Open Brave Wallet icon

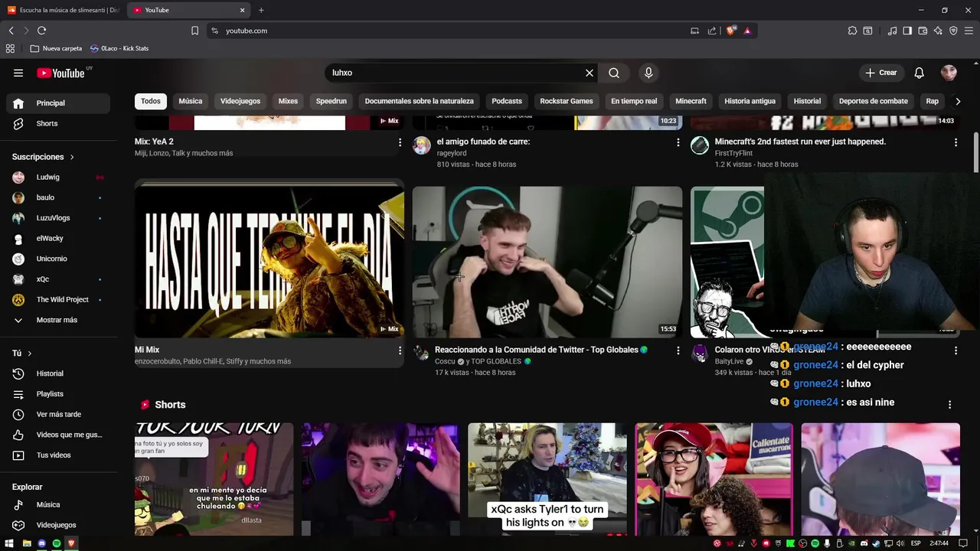(x=923, y=31)
